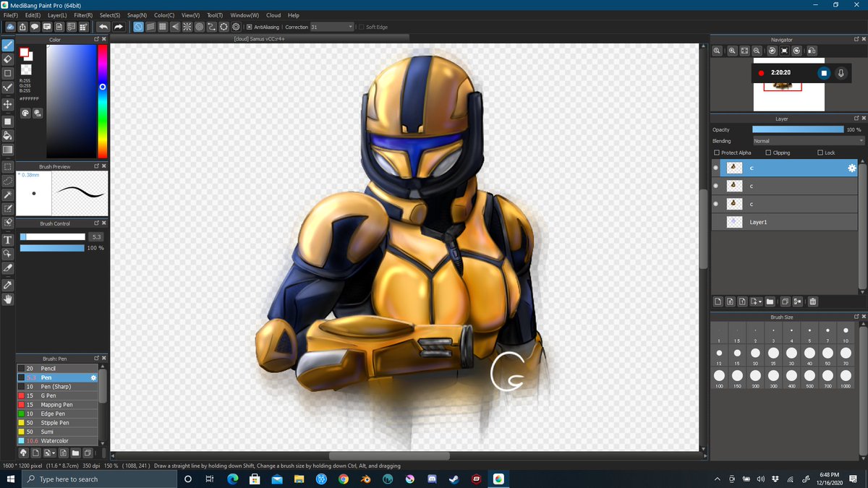Select the Watercolor brush
Screen dimensions: 868x488
[x=57, y=440]
